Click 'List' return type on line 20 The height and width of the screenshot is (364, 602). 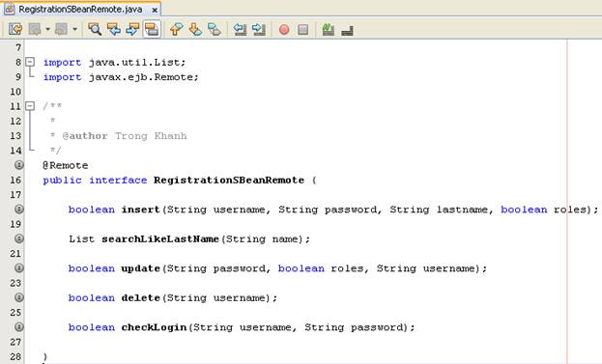[x=82, y=238]
